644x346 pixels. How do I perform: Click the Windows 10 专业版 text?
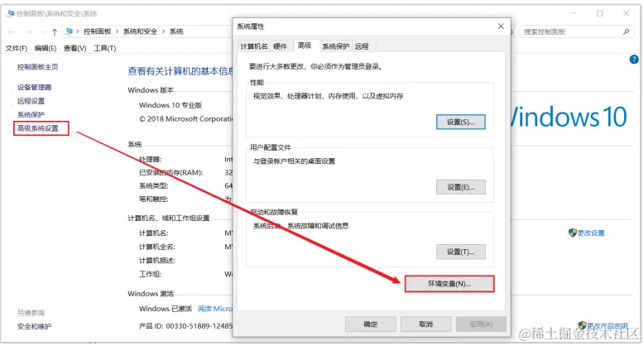click(x=171, y=105)
